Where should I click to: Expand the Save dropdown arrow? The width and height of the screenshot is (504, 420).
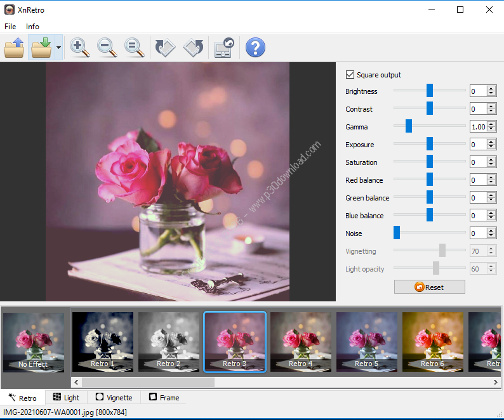pos(58,48)
